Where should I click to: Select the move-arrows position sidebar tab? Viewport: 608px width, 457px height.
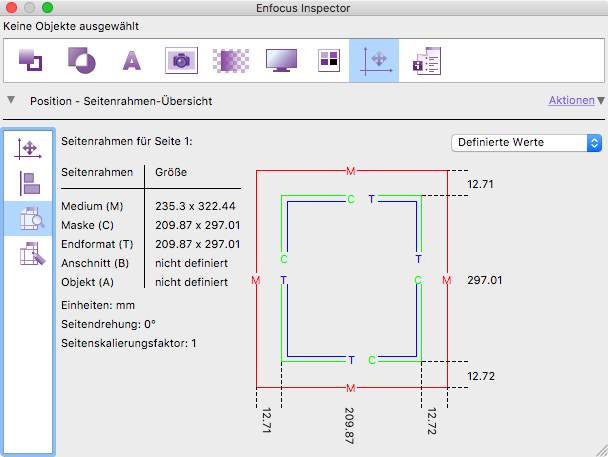29,148
